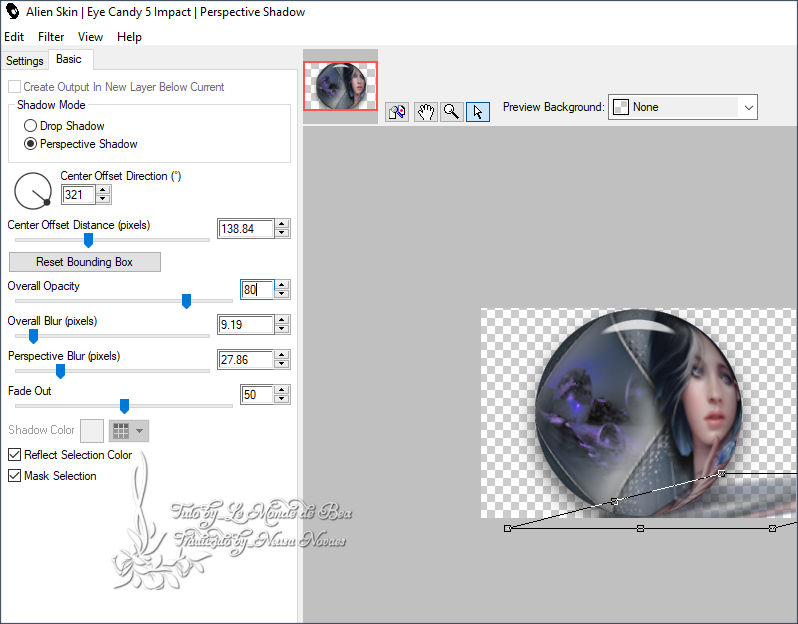Decrease Fade Out with down arrow

(282, 399)
